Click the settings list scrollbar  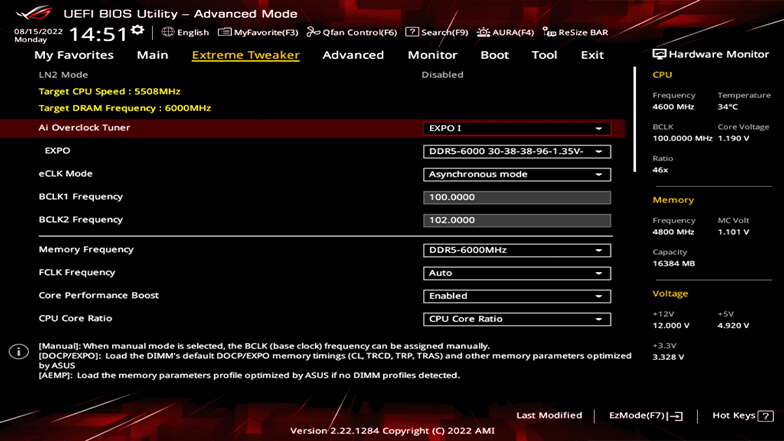coord(634,120)
